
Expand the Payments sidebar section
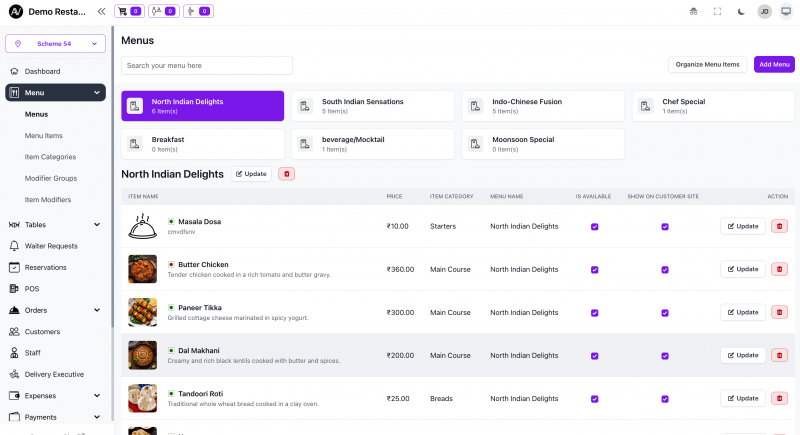coord(55,417)
